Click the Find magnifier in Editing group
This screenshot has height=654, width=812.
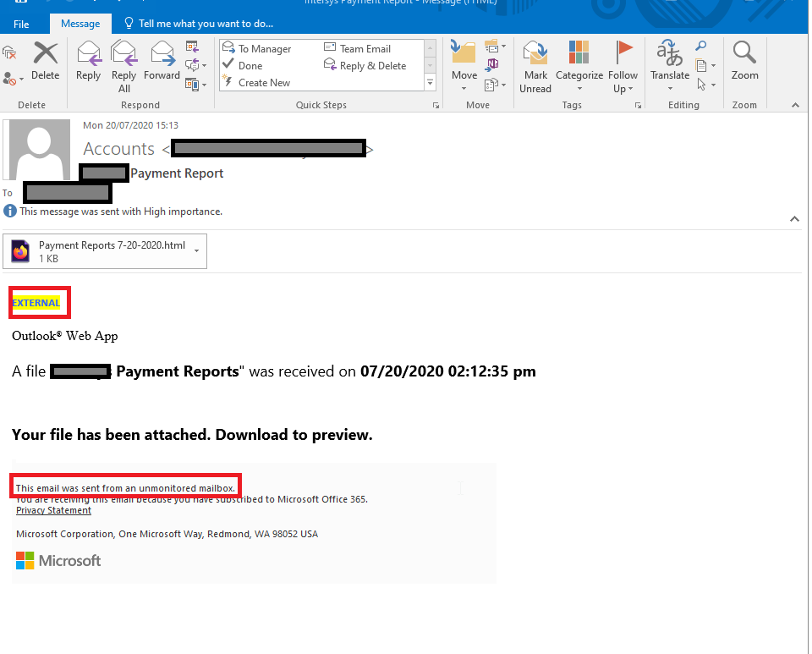pos(700,46)
